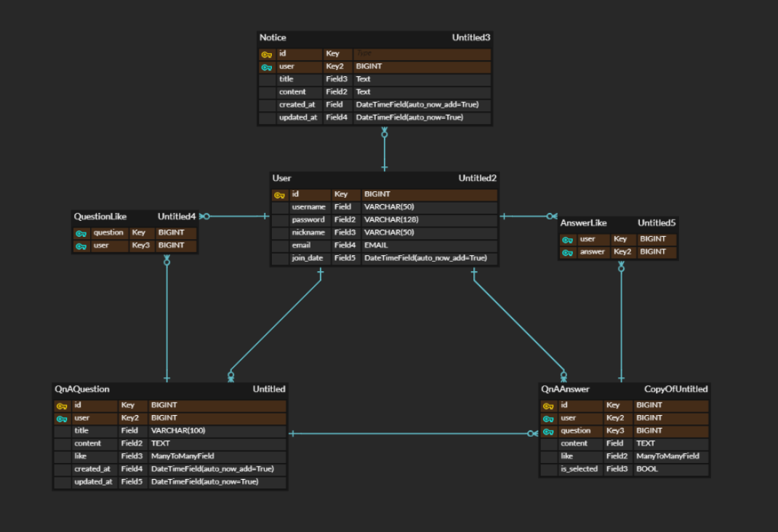Click the key icon beside AnswerLike answer

coord(567,252)
